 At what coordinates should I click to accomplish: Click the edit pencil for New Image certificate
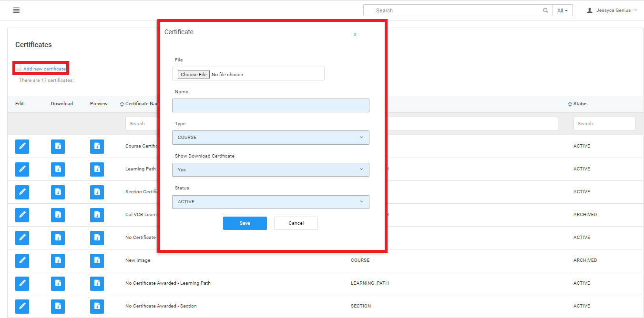[x=22, y=260]
